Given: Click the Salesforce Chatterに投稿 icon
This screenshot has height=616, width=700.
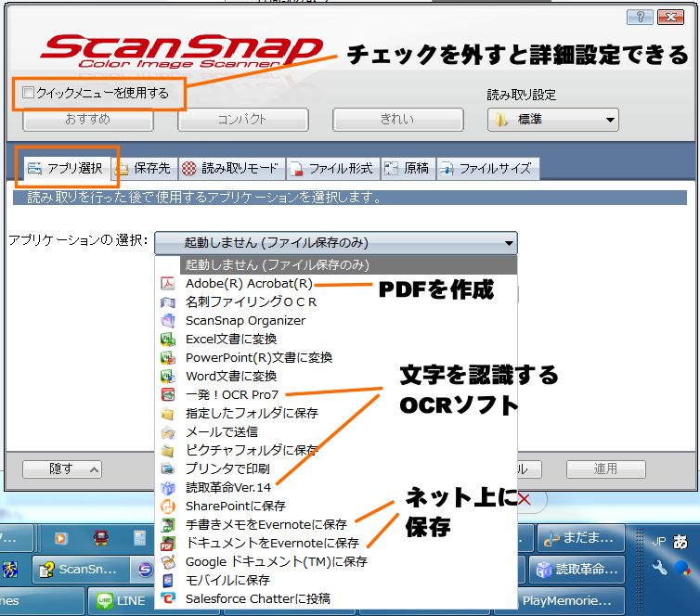Looking at the screenshot, I should 168,599.
